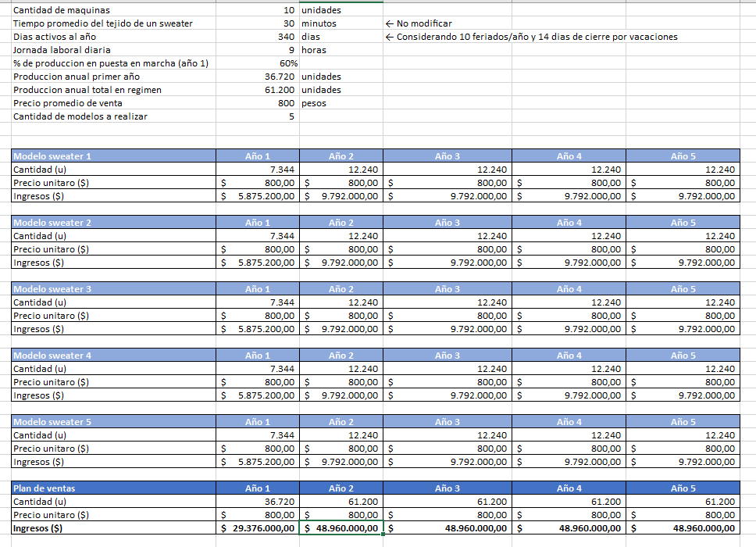Select the "Modelo sweater 3" header cell
756x547 pixels.
click(114, 289)
